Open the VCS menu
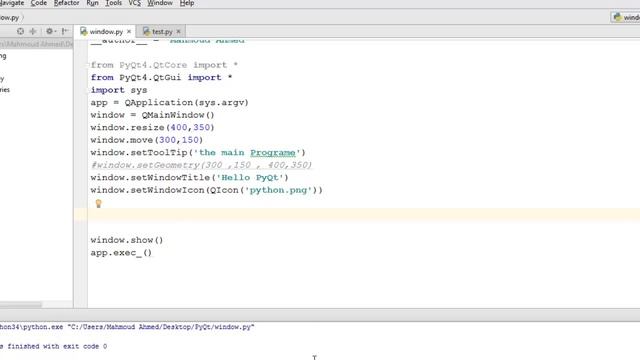 pos(135,3)
